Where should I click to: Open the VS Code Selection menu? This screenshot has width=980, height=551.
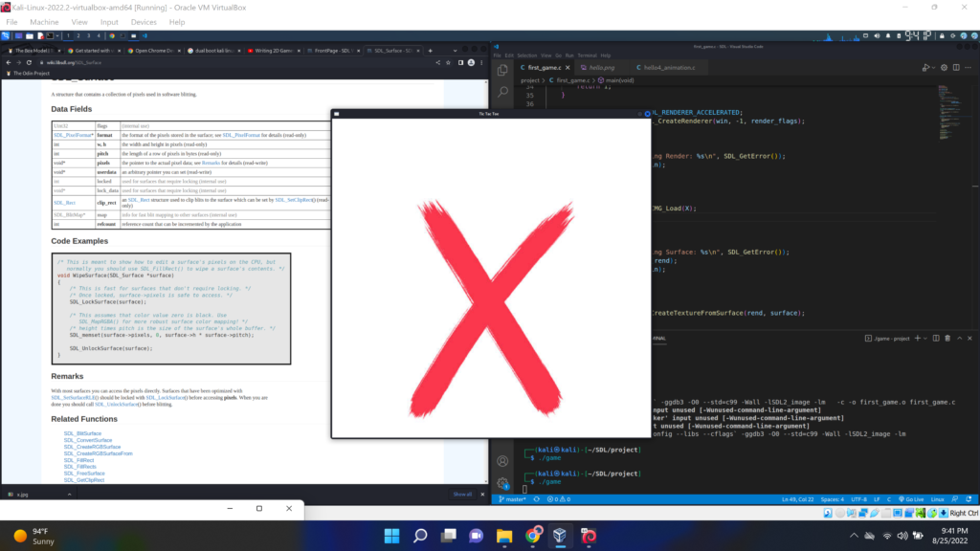coord(527,55)
